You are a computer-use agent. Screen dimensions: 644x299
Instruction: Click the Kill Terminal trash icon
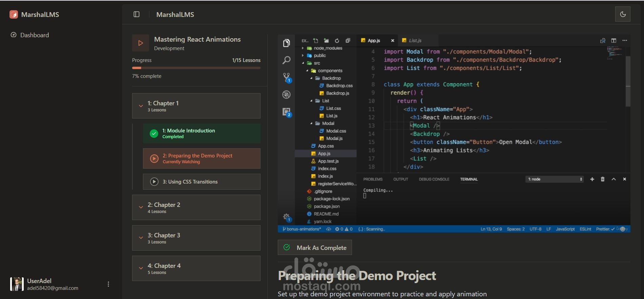603,179
